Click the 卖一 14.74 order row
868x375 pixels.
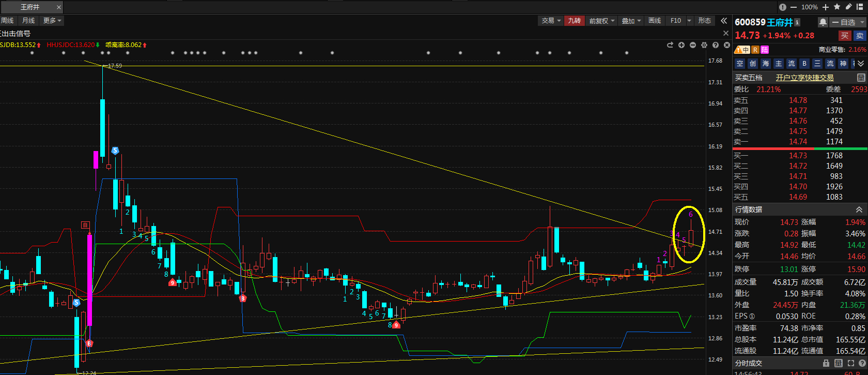800,142
